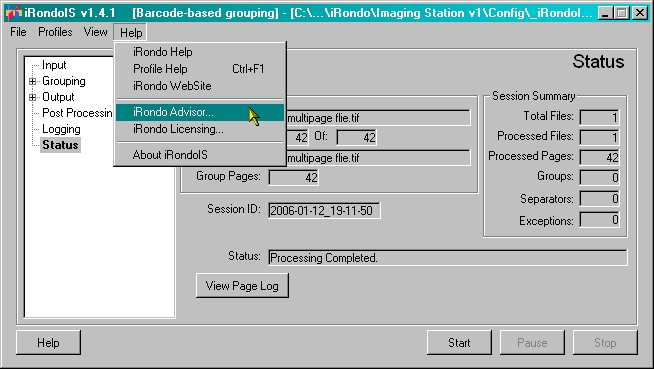Click the Separators value field

(x=599, y=198)
